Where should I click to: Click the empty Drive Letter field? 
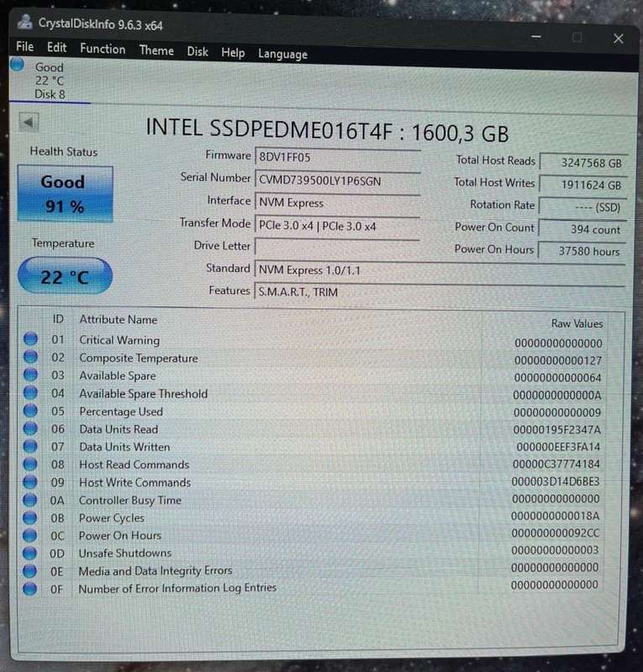pos(338,247)
